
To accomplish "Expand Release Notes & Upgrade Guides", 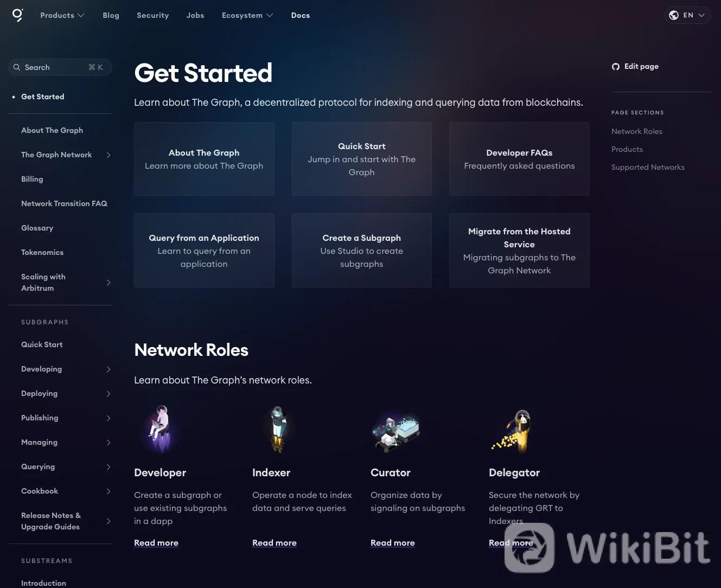I will [109, 521].
